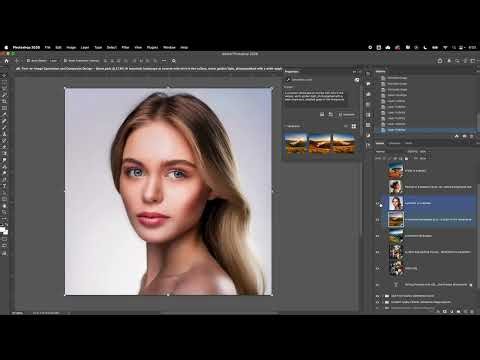Open the Layer menu
Screen dimensions: 480x360
pos(85,47)
